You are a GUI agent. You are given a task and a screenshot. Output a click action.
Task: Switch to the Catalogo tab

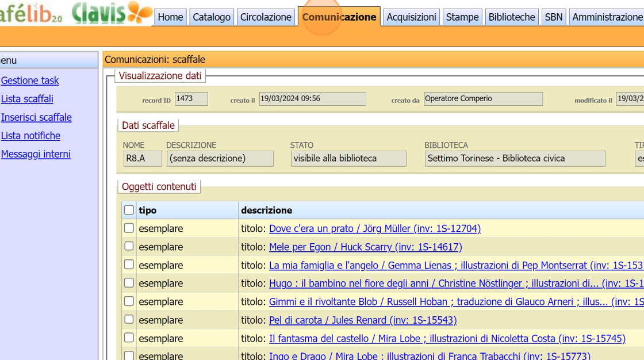pyautogui.click(x=212, y=17)
